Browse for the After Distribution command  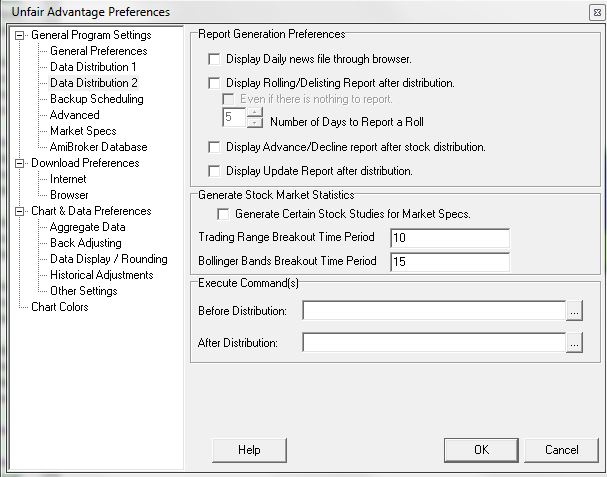tap(574, 343)
